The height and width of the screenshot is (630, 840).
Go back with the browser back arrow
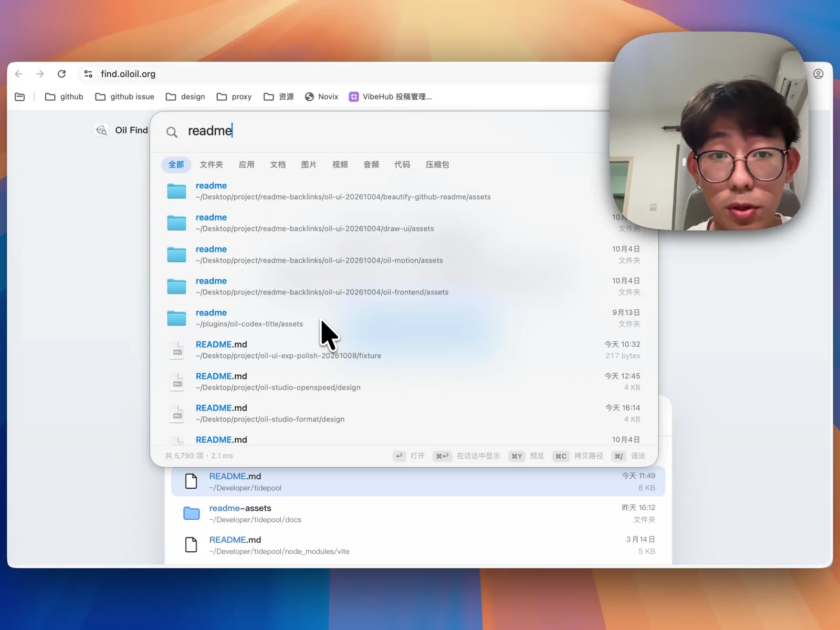click(x=19, y=74)
